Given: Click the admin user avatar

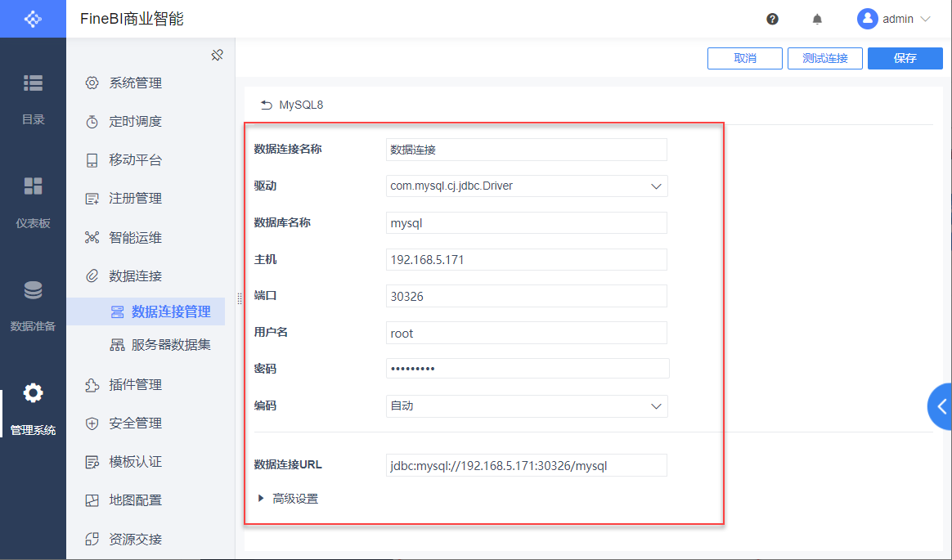Looking at the screenshot, I should point(867,19).
